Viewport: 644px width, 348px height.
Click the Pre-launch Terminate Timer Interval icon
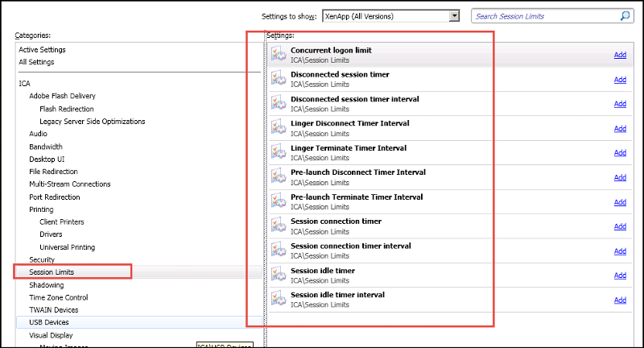tap(279, 201)
